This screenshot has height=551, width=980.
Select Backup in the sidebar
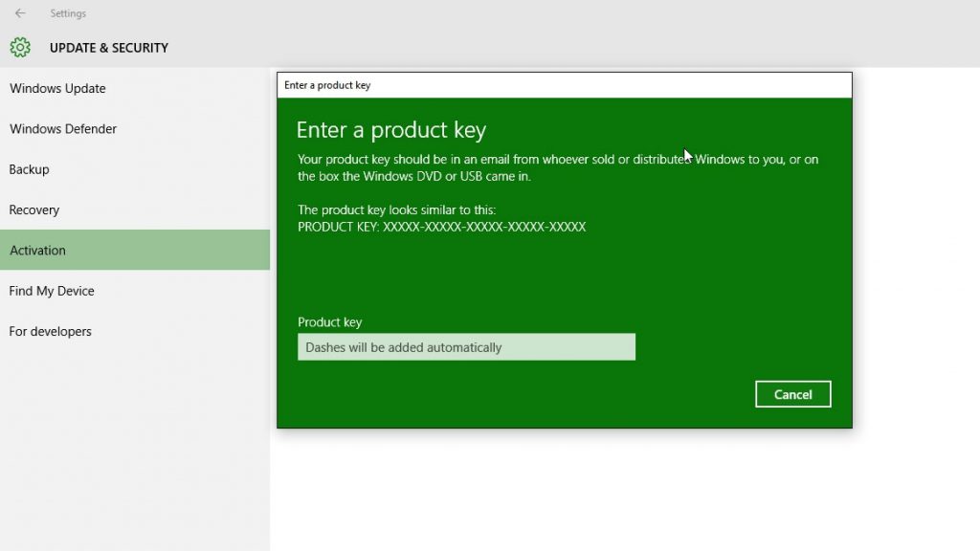[x=135, y=169]
